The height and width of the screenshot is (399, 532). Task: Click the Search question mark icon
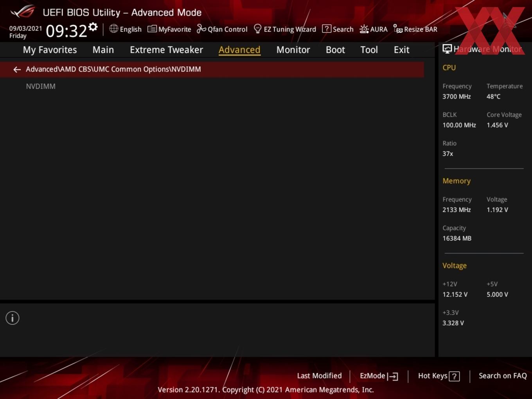tap(326, 29)
